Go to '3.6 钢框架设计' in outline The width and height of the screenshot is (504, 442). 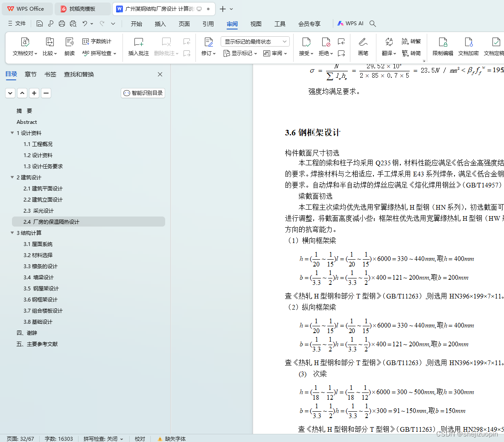[x=41, y=299]
